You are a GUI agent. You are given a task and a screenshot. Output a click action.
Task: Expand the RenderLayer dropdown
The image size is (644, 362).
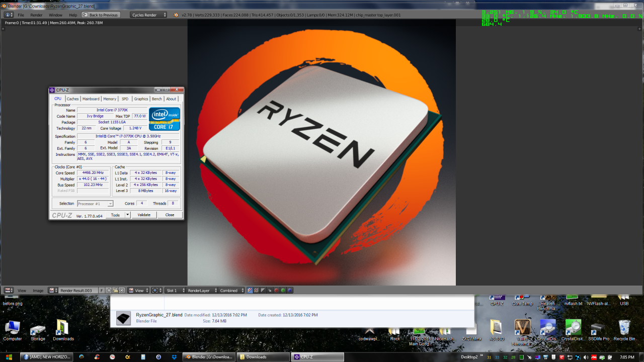(202, 290)
